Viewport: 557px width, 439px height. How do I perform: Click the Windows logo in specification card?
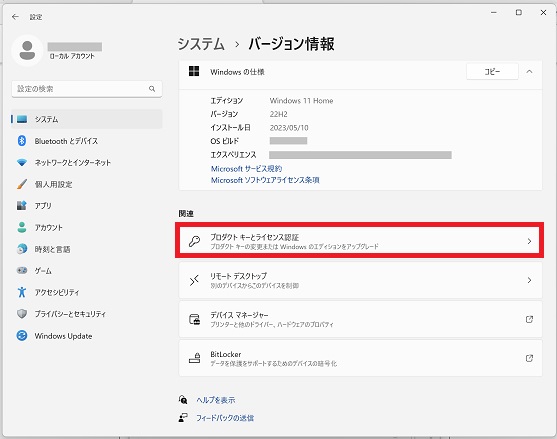tap(194, 71)
